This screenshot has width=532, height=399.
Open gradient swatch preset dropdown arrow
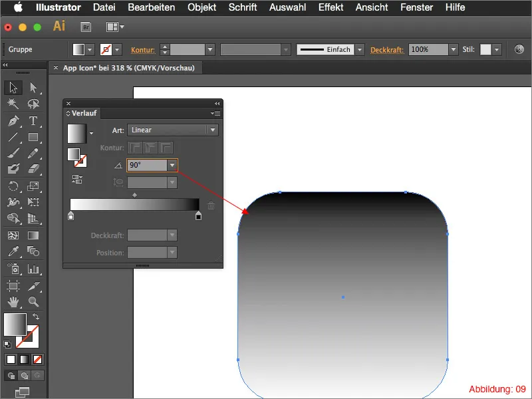(x=91, y=134)
